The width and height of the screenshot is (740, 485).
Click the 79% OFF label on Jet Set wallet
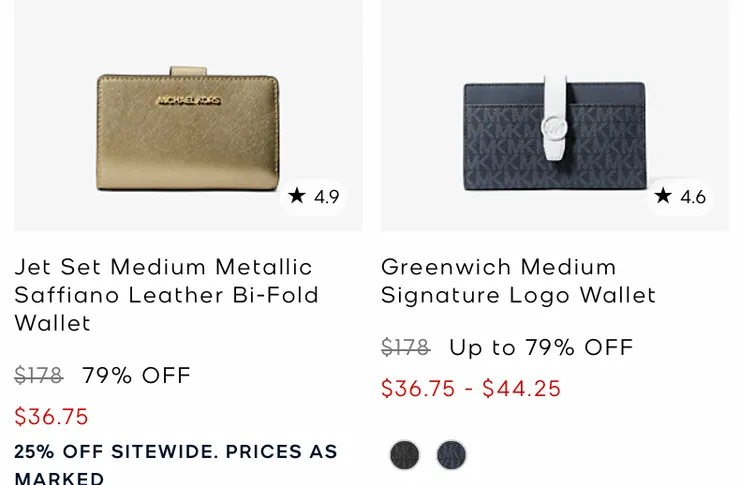pos(136,376)
